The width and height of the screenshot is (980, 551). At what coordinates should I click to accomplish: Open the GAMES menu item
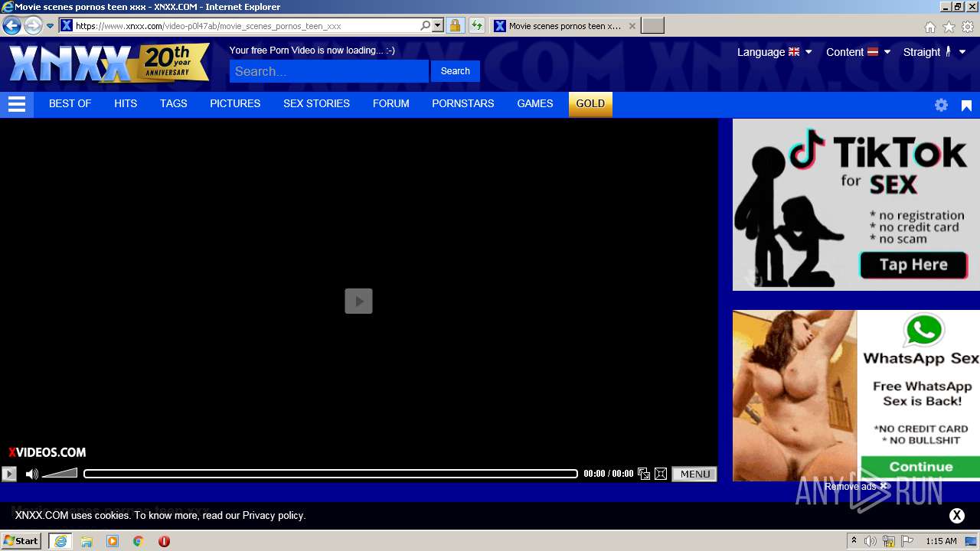click(535, 104)
